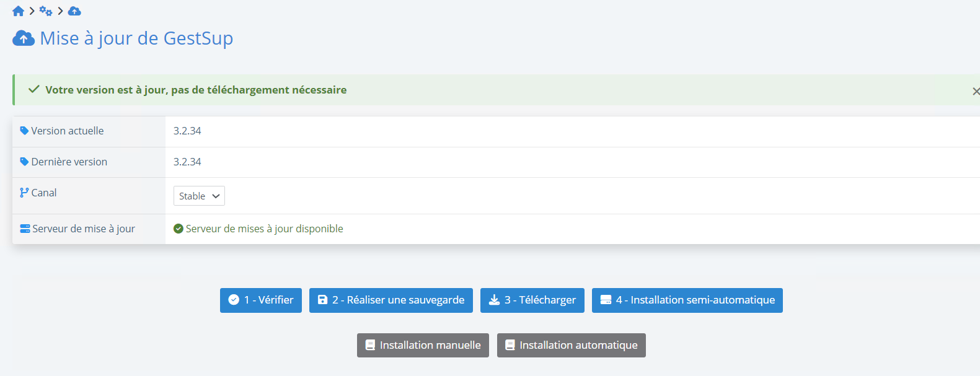Viewport: 980px width, 376px height.
Task: Click 2 - Réaliser une sauvegarde button
Action: tap(391, 300)
